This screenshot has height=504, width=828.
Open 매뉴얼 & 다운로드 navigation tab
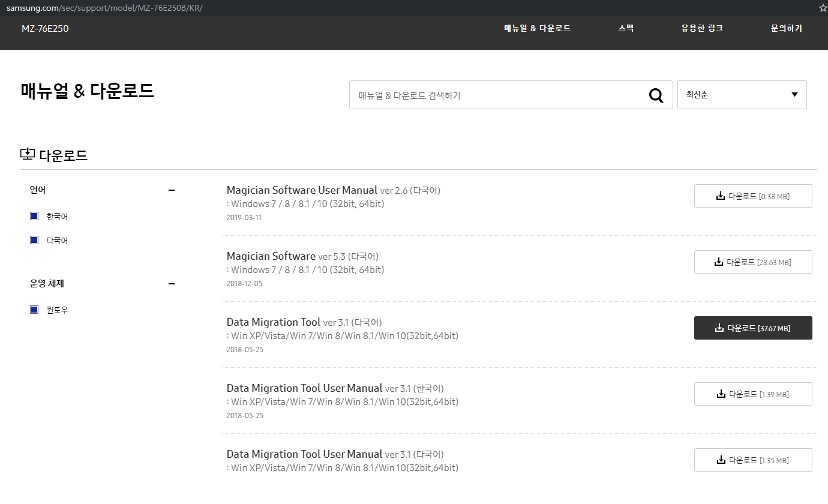tap(537, 28)
